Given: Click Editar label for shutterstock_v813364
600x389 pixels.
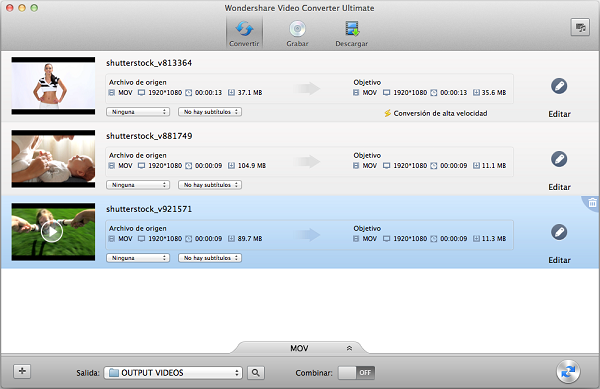Looking at the screenshot, I should point(559,114).
